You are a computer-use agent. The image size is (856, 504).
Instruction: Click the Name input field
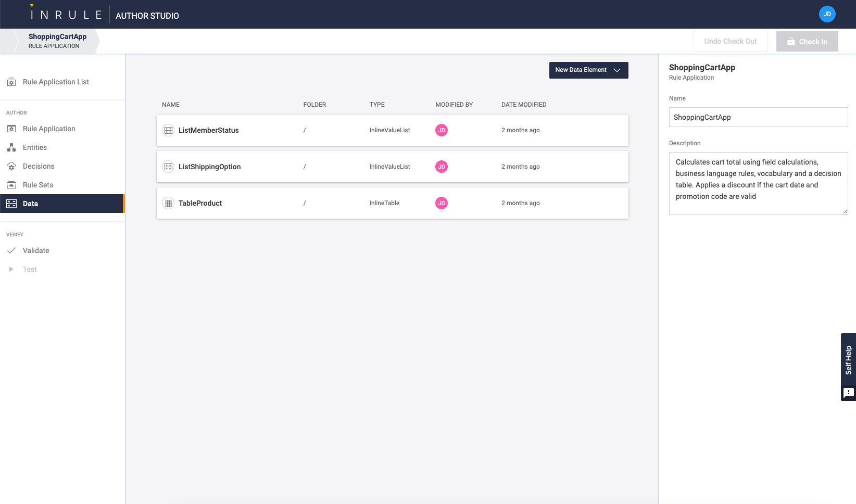click(758, 117)
